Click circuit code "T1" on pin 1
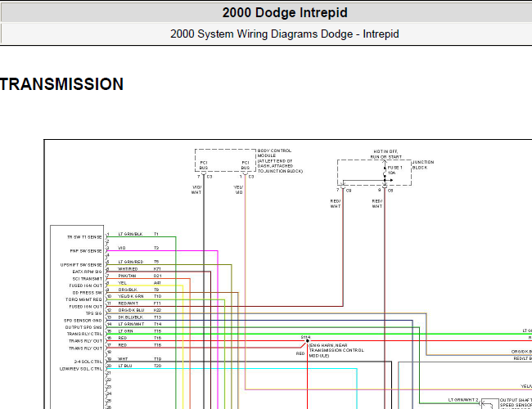 (x=156, y=234)
